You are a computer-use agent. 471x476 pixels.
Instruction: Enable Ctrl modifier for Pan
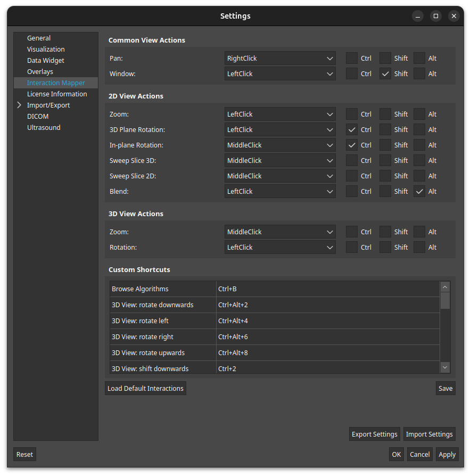point(352,58)
